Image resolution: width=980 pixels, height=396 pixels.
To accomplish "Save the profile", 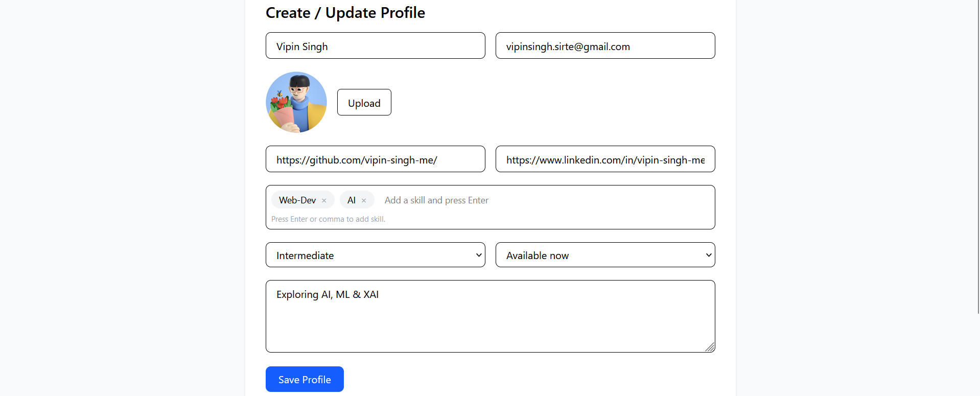I will coord(305,379).
